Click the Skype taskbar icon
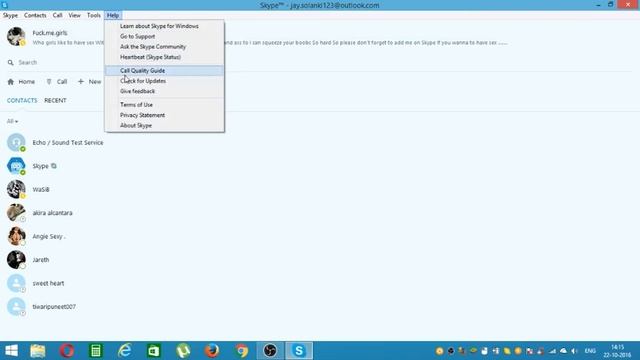This screenshot has width=640, height=360. point(299,351)
